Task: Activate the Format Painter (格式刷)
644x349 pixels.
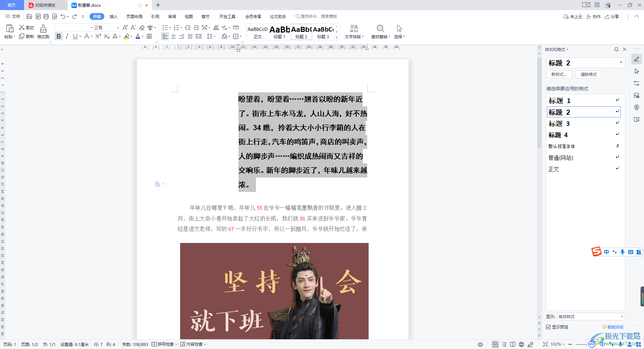Action: coord(43,32)
